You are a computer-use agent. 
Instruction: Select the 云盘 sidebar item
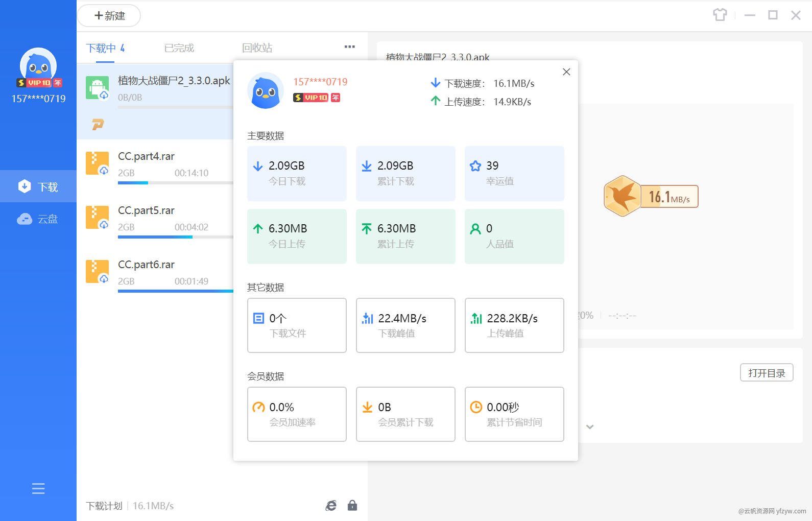(38, 219)
